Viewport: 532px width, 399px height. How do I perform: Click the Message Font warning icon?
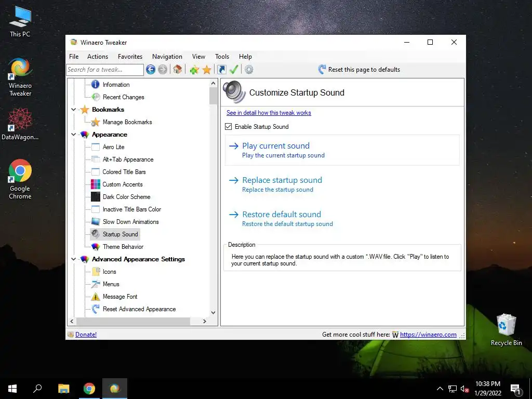96,297
